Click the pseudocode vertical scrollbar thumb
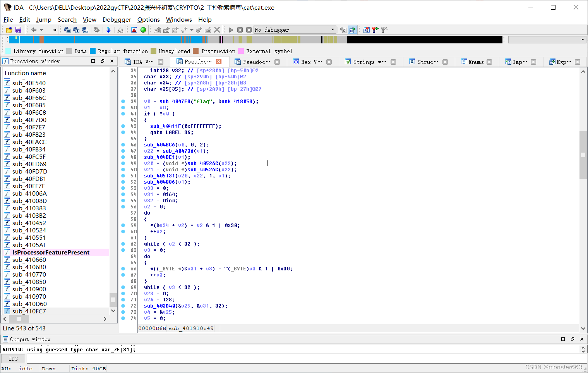Screen dimensions: 588x373 pyautogui.click(x=583, y=155)
